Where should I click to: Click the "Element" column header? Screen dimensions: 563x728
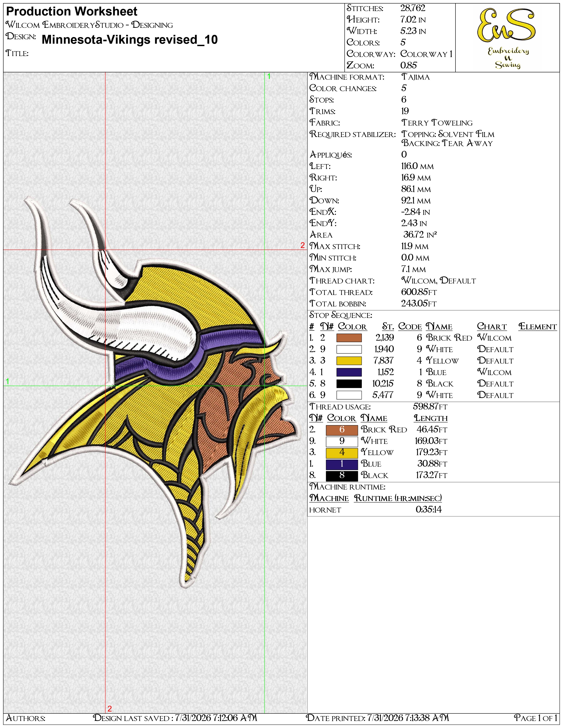coord(538,327)
